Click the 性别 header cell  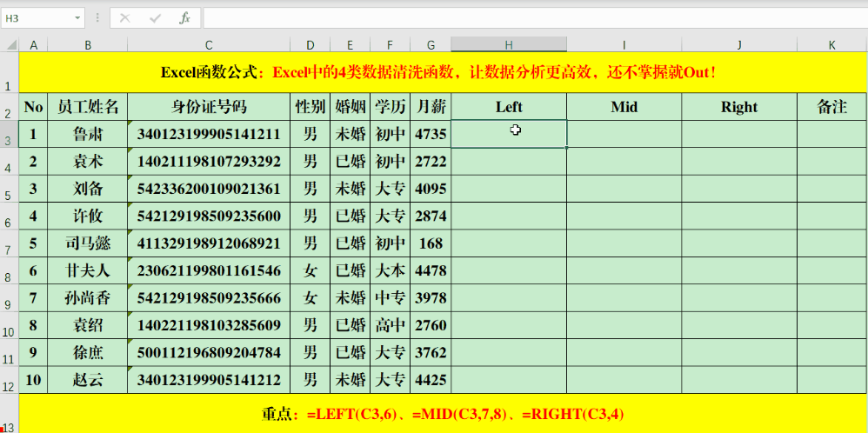310,107
